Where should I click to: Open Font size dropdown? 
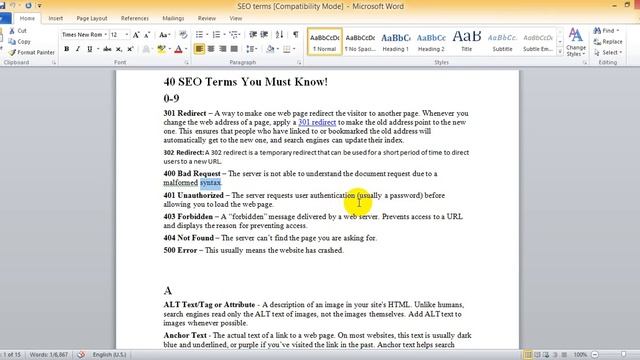click(x=127, y=35)
